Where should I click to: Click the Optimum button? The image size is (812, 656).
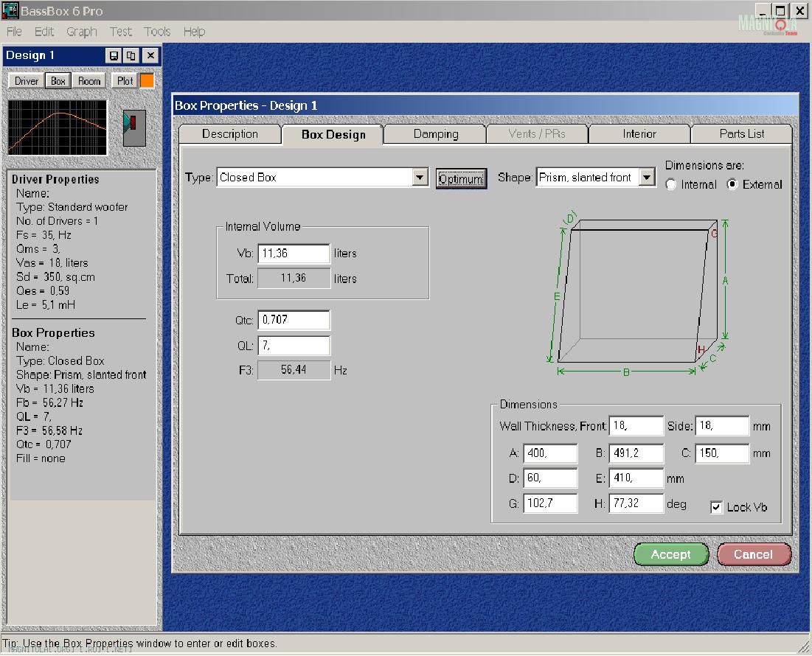click(461, 179)
